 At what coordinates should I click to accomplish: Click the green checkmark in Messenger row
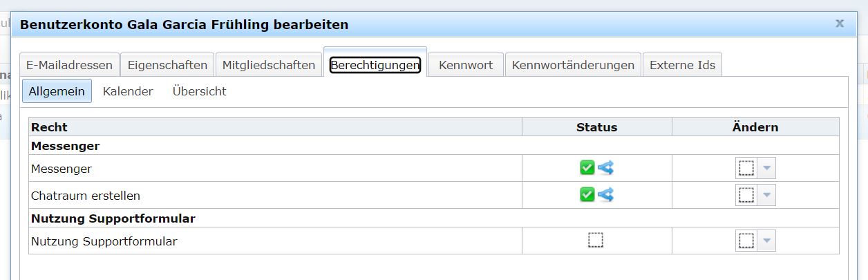(x=587, y=168)
